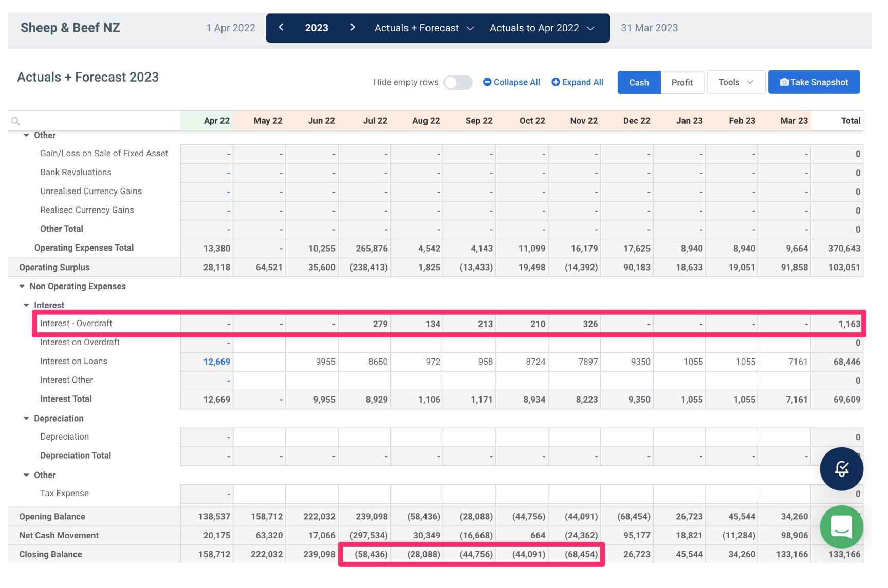This screenshot has width=888, height=588.
Task: Collapse the Interest group
Action: pyautogui.click(x=26, y=306)
